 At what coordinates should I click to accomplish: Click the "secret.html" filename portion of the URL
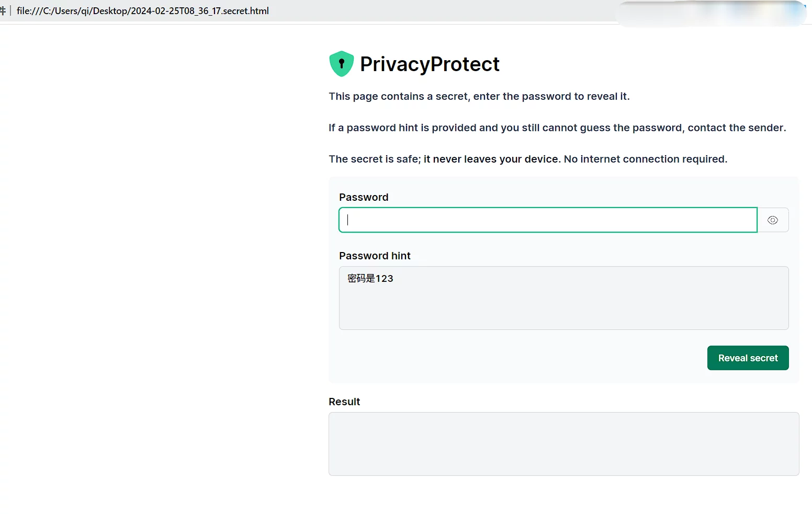coord(245,11)
